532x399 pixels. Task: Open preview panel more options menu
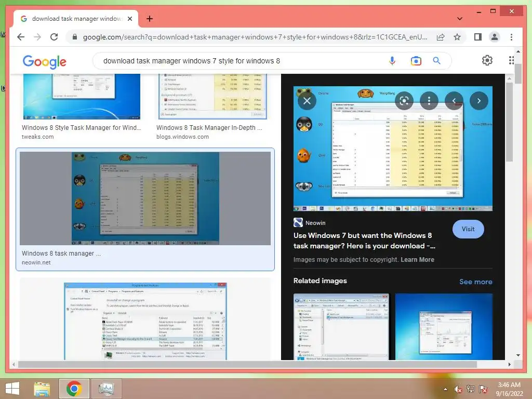pyautogui.click(x=429, y=101)
